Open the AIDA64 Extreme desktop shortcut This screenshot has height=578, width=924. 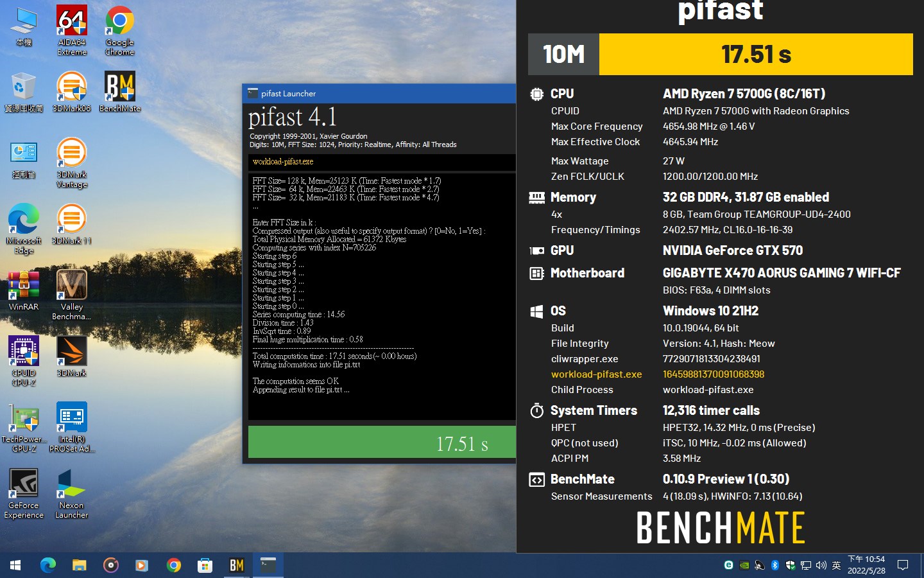point(72,30)
